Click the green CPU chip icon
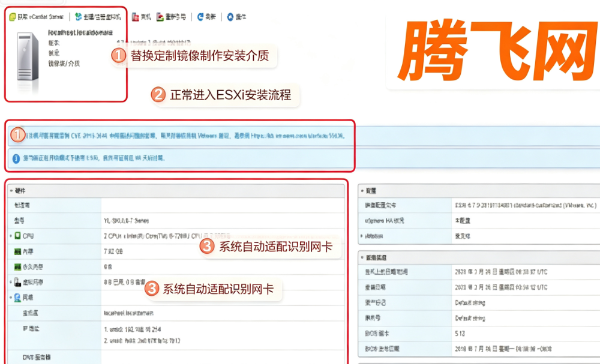This screenshot has height=364, width=600. (x=17, y=236)
